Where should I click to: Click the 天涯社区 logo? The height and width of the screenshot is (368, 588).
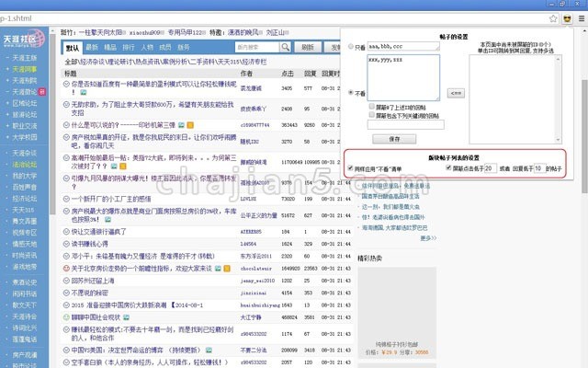tap(24, 39)
